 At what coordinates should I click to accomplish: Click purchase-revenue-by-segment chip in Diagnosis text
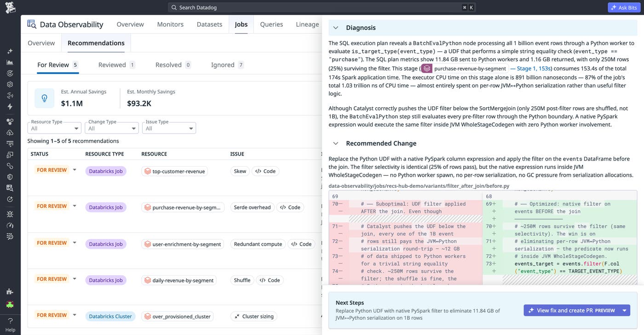click(x=465, y=69)
